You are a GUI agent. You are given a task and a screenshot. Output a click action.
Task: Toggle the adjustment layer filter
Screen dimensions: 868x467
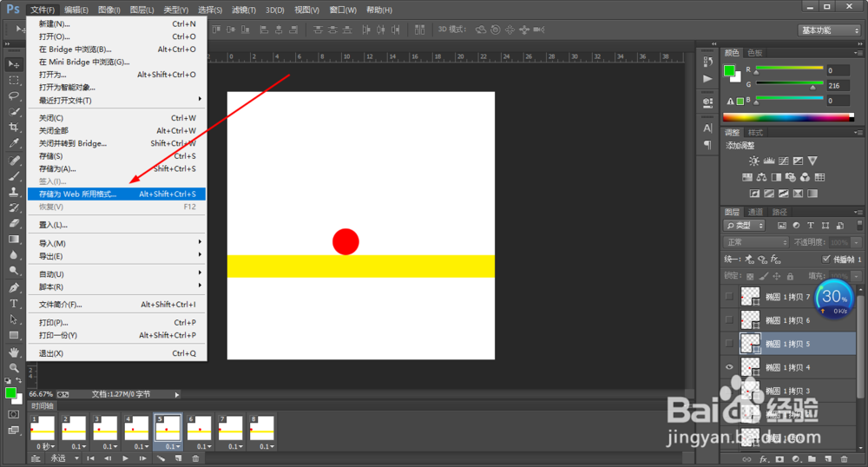[x=796, y=226]
